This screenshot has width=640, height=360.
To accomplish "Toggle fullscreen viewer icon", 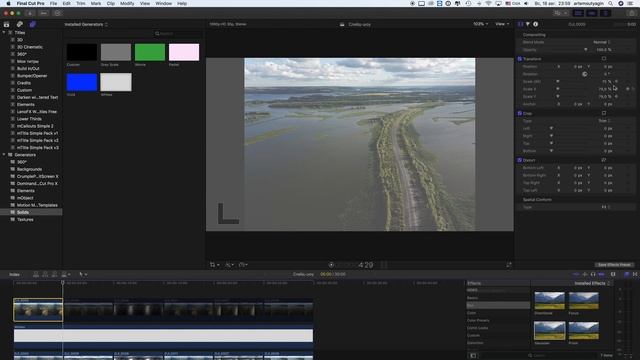I will pyautogui.click(x=509, y=265).
